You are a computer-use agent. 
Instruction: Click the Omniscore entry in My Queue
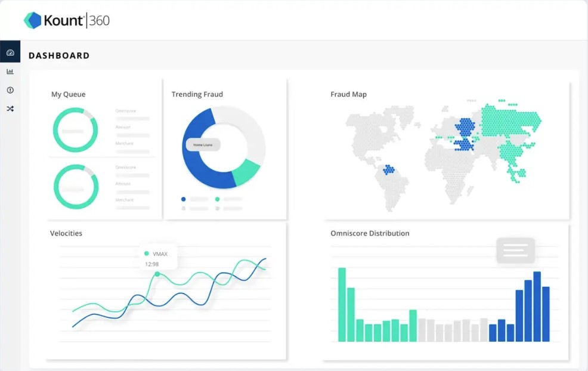(x=125, y=110)
